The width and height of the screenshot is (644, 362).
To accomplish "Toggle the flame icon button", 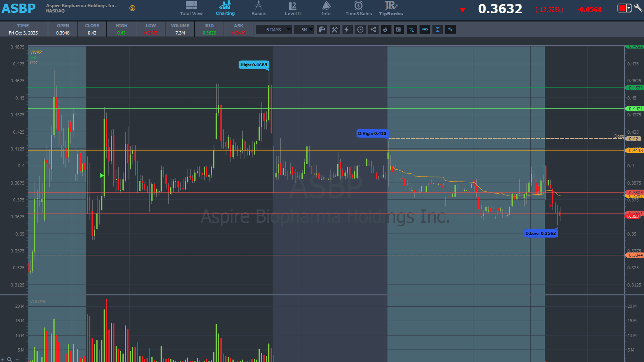I will (x=386, y=30).
